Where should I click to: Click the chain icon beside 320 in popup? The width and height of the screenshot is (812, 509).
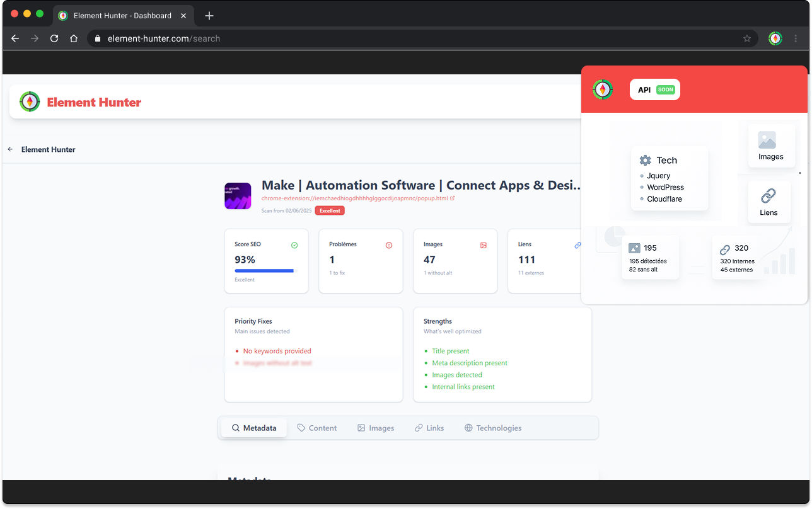725,249
